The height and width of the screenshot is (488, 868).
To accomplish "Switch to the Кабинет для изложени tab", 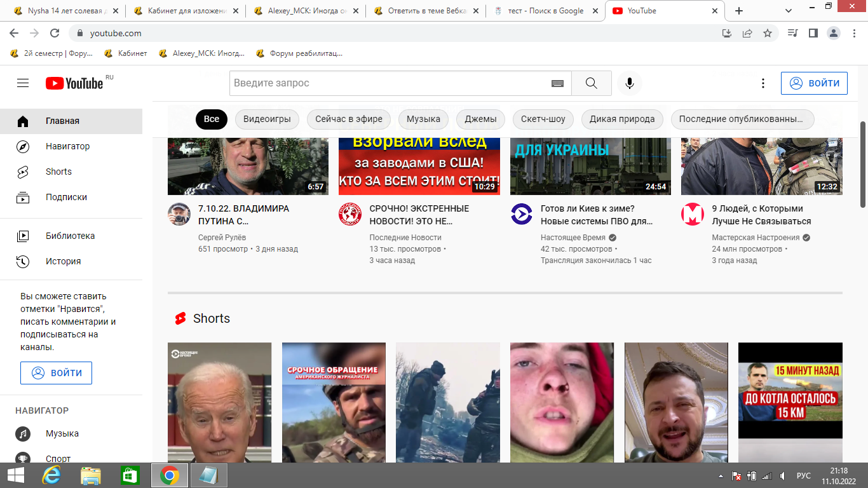I will pos(186,11).
